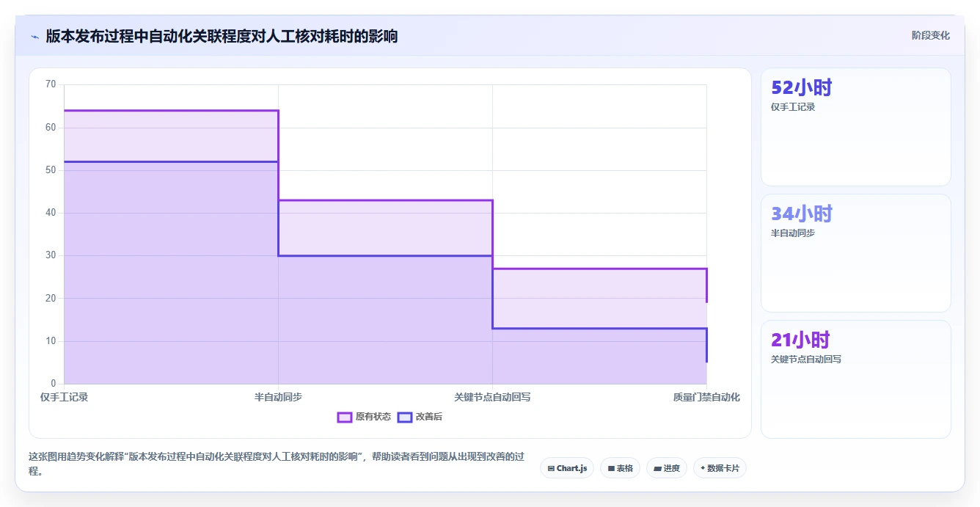The image size is (980, 507).
Task: Select the Chart.js tag pill
Action: click(567, 468)
